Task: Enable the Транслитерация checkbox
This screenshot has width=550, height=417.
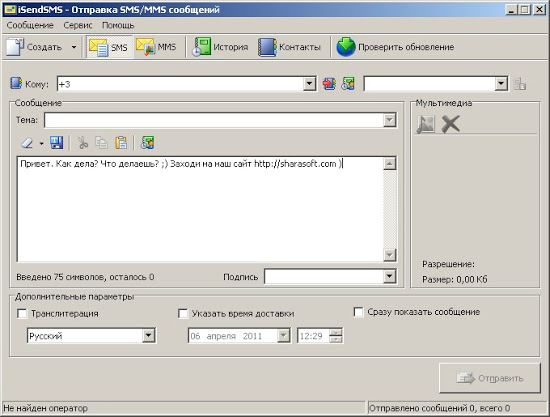Action: (x=22, y=314)
